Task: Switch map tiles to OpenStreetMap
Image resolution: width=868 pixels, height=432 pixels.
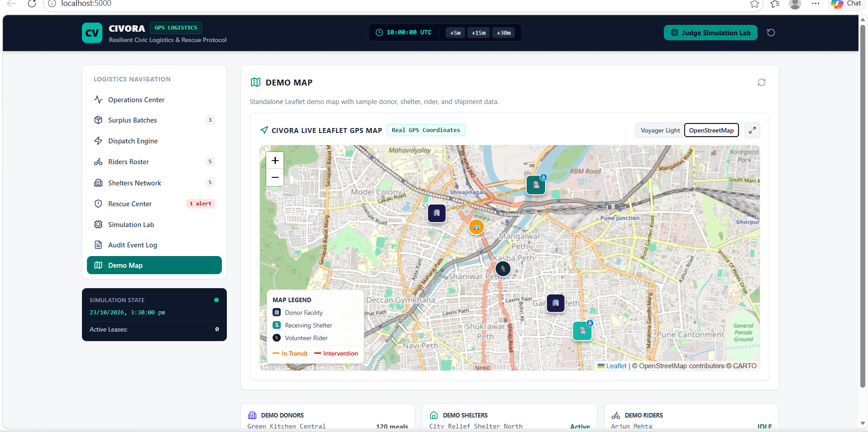Action: tap(711, 130)
